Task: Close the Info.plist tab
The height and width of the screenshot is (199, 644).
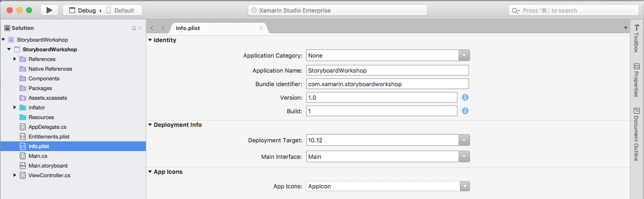Action: 261,28
